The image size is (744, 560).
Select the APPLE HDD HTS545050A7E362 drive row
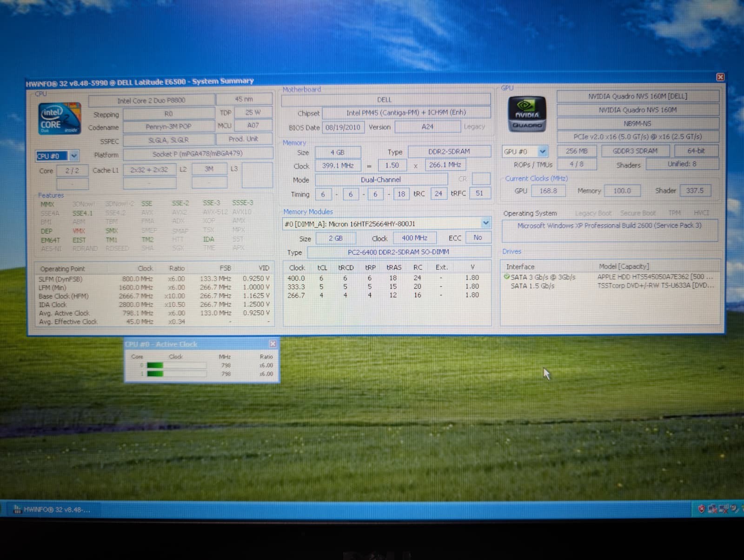610,277
